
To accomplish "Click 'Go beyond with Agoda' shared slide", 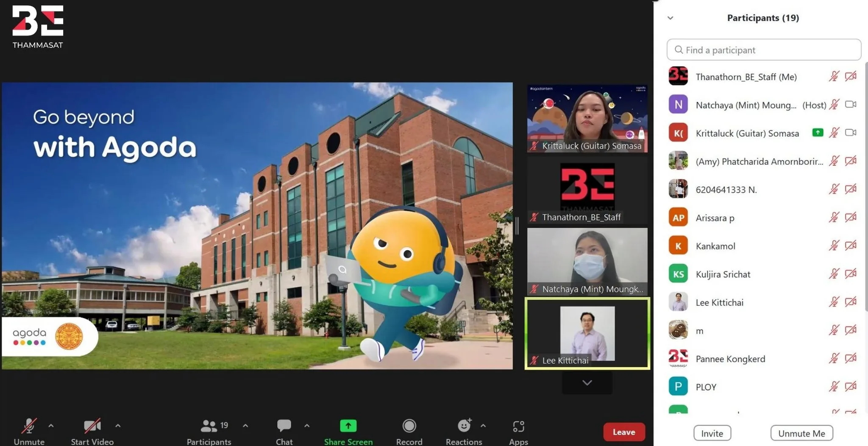I will pyautogui.click(x=257, y=226).
